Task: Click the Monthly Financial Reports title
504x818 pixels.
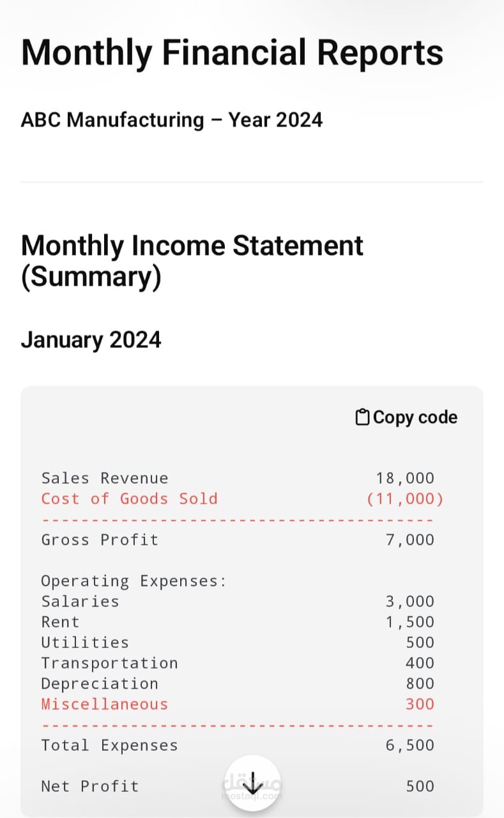Action: (x=232, y=52)
